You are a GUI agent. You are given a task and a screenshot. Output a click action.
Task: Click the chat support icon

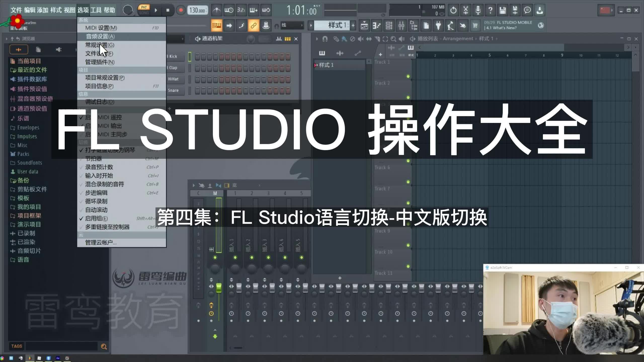tap(527, 10)
